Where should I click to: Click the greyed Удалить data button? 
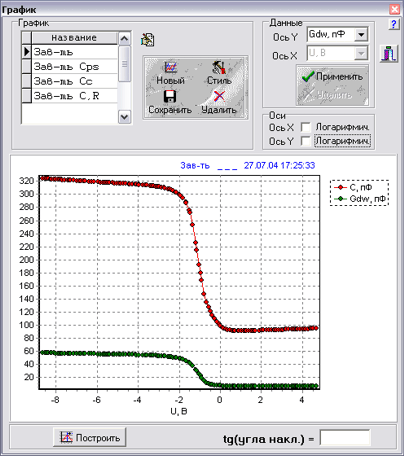pos(333,95)
